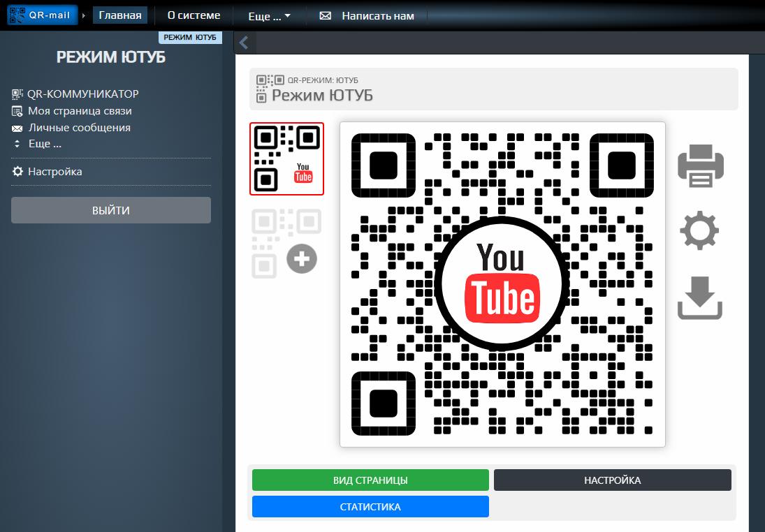Open Моя страница связи
The image size is (765, 532).
coord(80,111)
